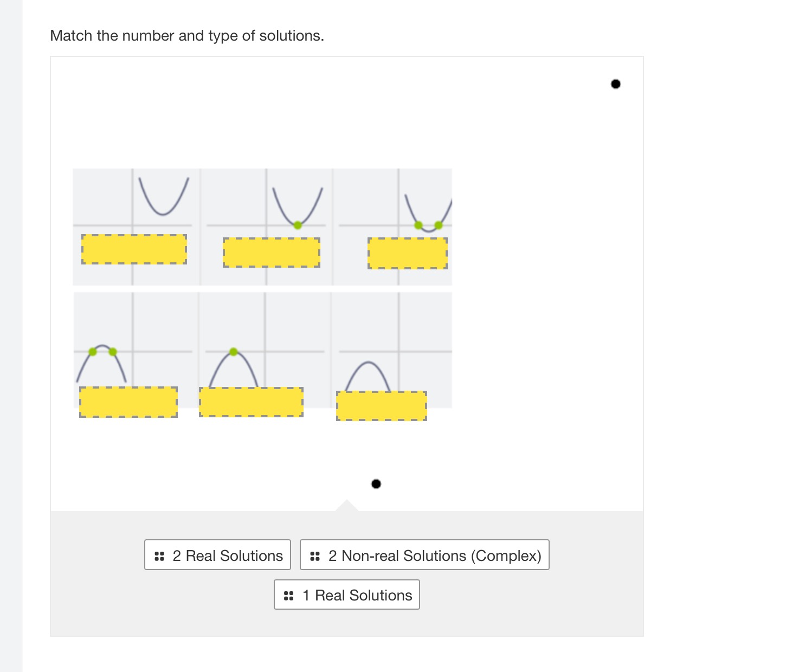Click the top-right graph with two green points
The image size is (786, 672).
tap(392, 227)
